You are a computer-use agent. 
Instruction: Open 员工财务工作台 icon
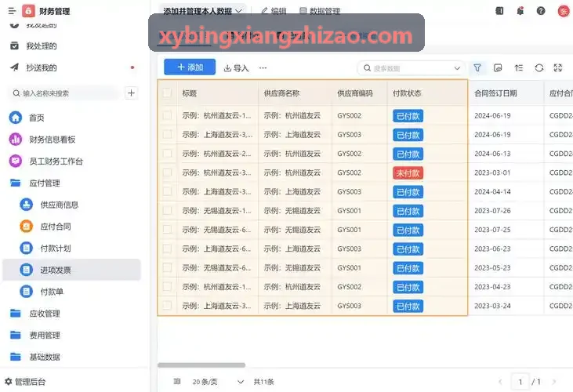click(x=16, y=161)
